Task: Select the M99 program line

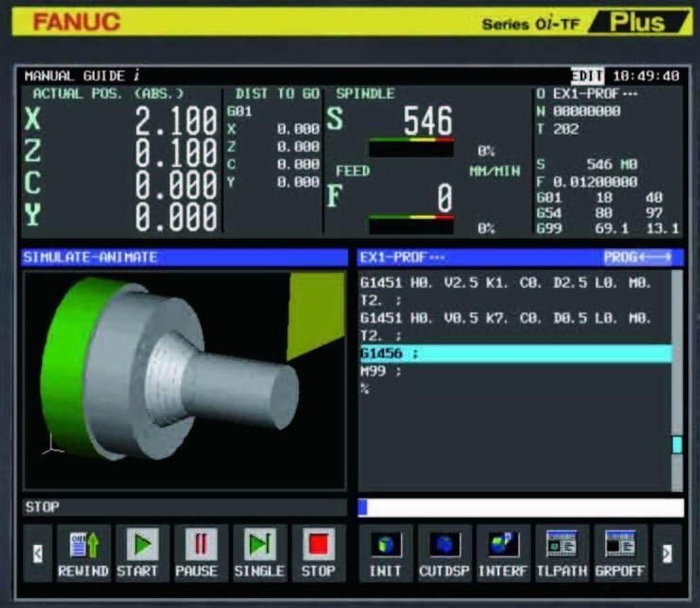Action: [x=382, y=371]
